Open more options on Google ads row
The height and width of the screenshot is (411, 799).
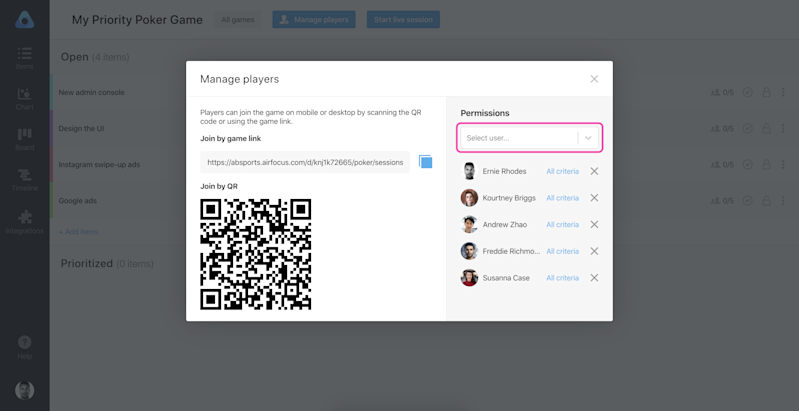click(x=783, y=201)
